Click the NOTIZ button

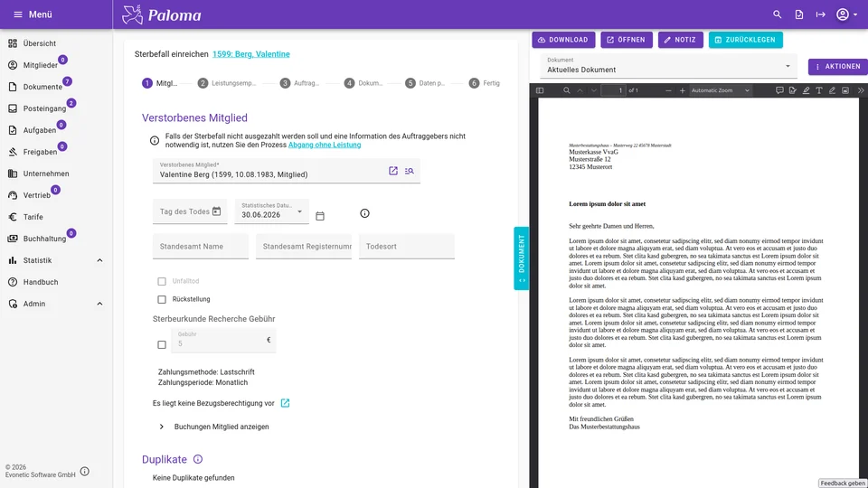tap(680, 40)
